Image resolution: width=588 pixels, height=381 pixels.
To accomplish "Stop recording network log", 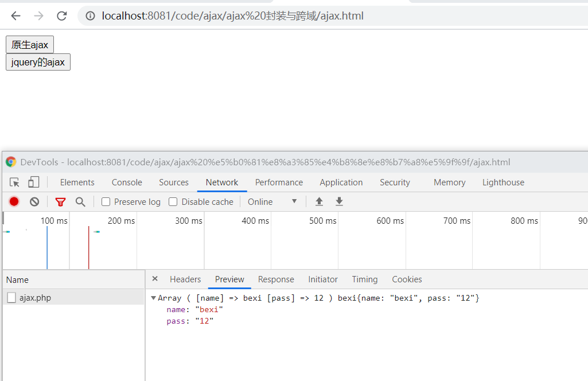I will [x=14, y=202].
